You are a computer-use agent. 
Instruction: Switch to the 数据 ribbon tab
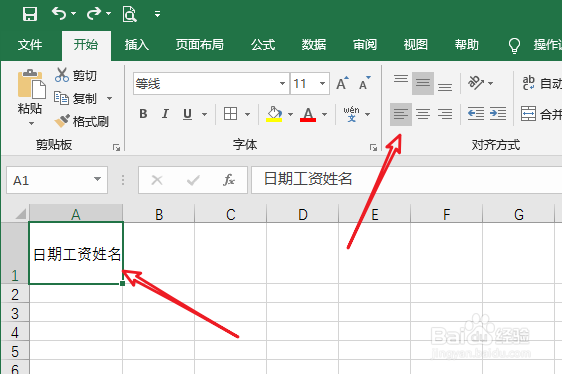point(314,45)
